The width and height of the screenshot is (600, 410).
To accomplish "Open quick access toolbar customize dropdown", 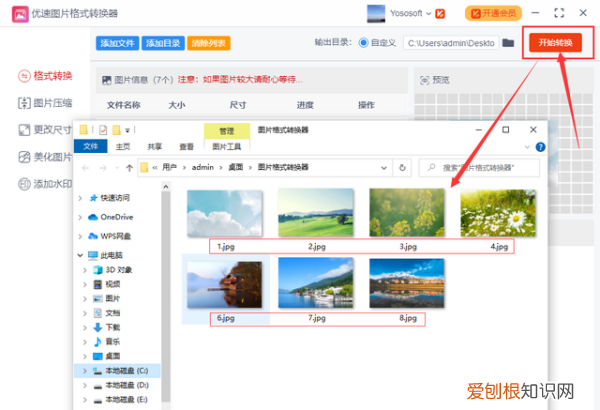I will tap(127, 131).
